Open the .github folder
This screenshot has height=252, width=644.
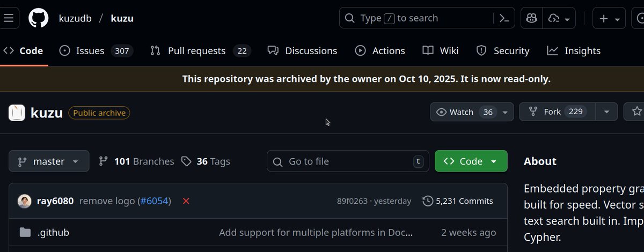pos(53,233)
